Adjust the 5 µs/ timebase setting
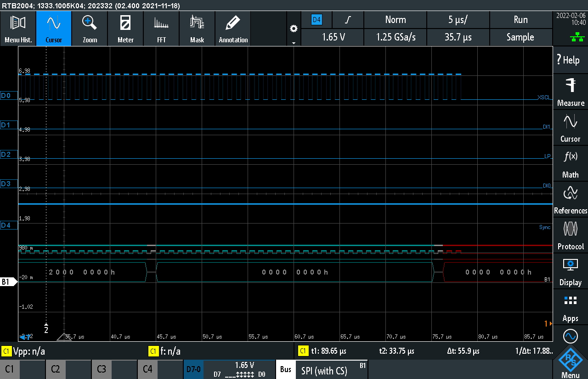Viewport: 588px width, 379px height. (x=458, y=20)
